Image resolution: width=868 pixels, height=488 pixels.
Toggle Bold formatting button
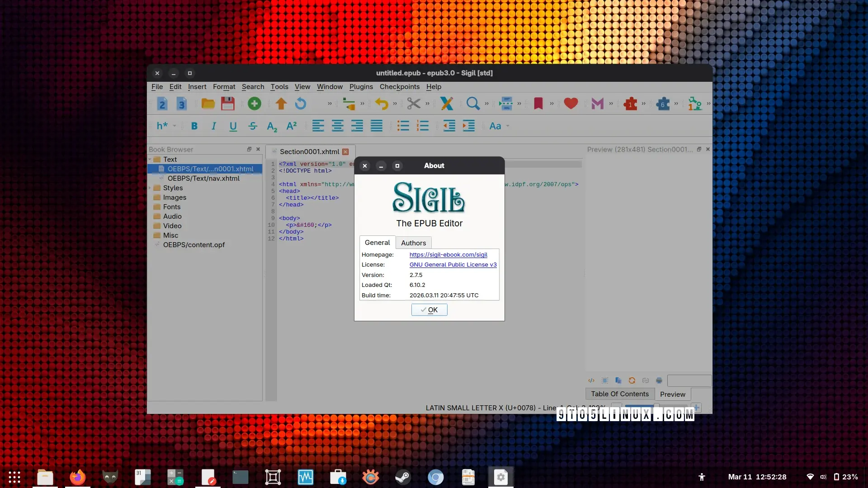point(194,126)
